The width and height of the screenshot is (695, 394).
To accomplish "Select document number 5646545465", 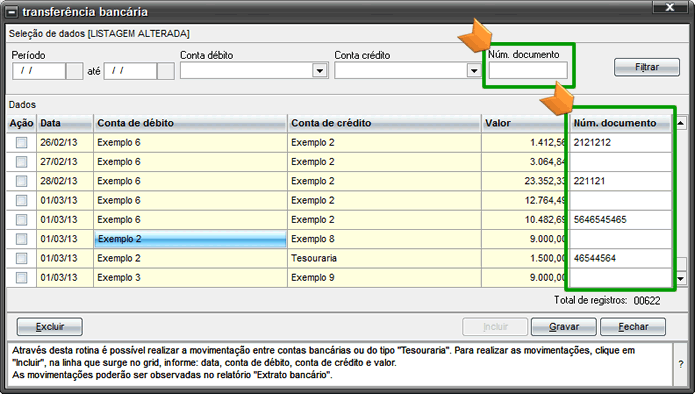I will [x=621, y=220].
